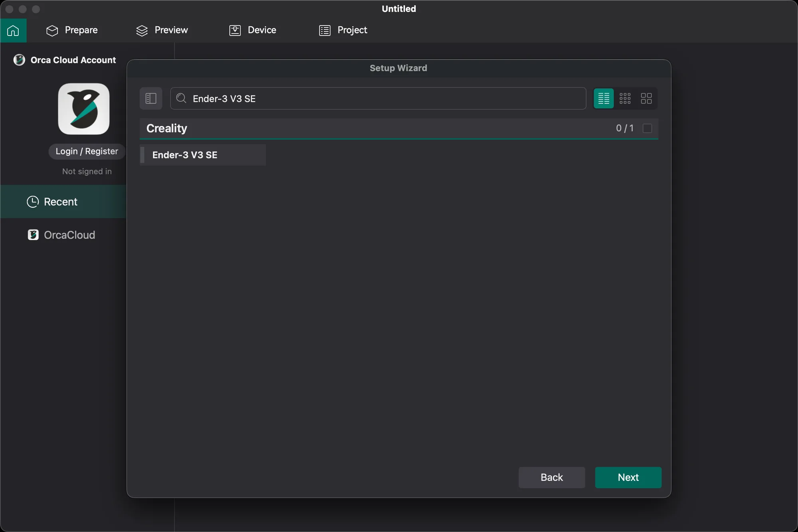The width and height of the screenshot is (798, 532).
Task: Click the 0 / 1 selection counter
Action: pyautogui.click(x=624, y=128)
